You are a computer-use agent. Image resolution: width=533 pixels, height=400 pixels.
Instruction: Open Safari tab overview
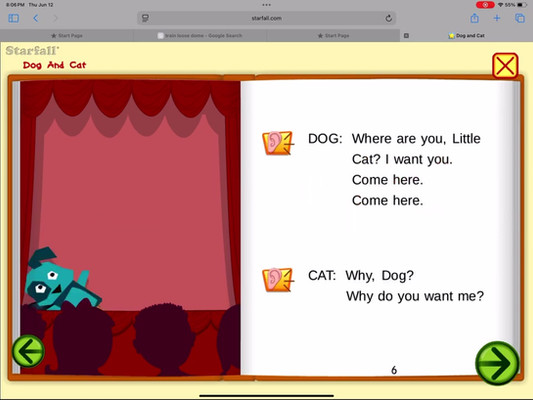(x=520, y=18)
